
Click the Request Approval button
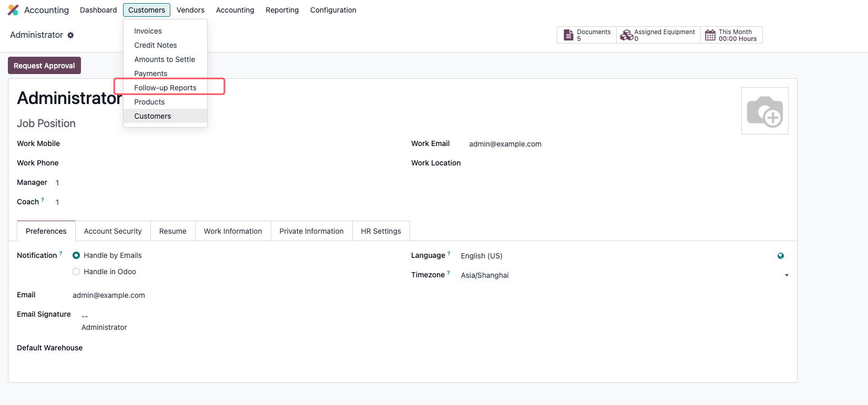[x=44, y=66]
